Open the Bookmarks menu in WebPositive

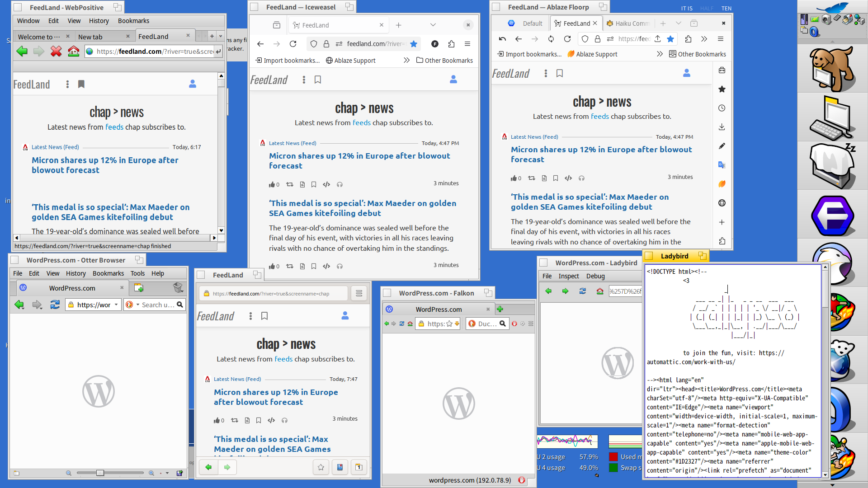133,21
